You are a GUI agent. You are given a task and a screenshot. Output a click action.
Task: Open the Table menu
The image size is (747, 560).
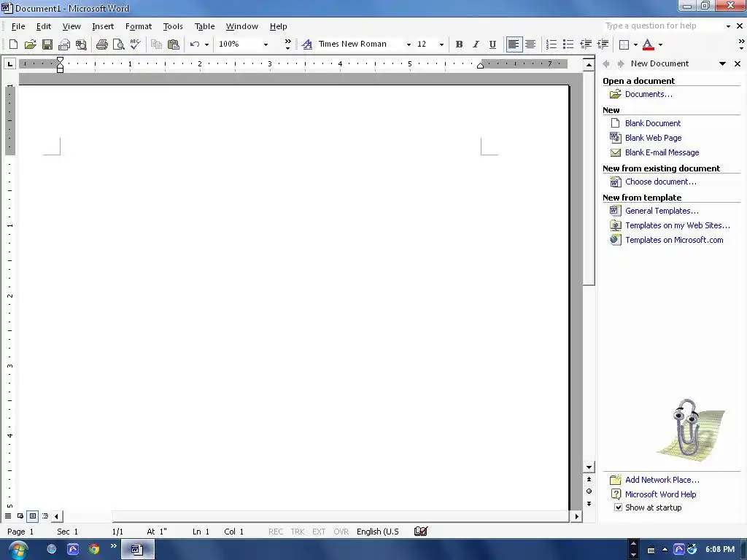[x=204, y=27]
